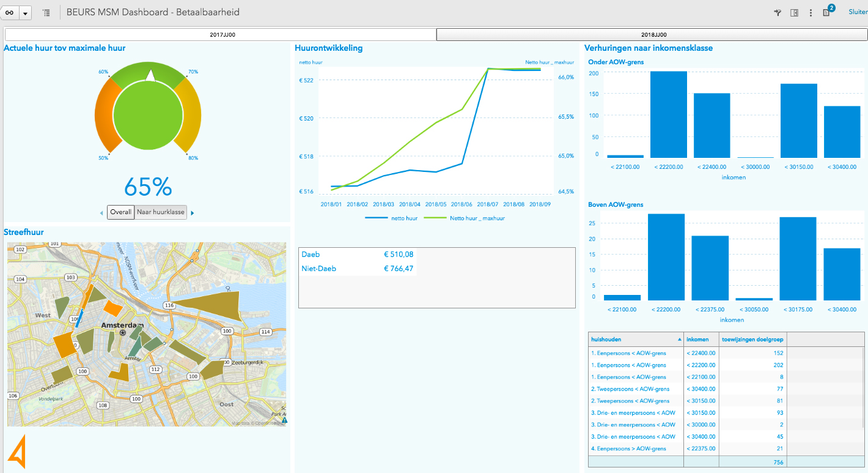Open the pages icon with badge 2
The height and width of the screenshot is (473, 868).
tap(827, 12)
